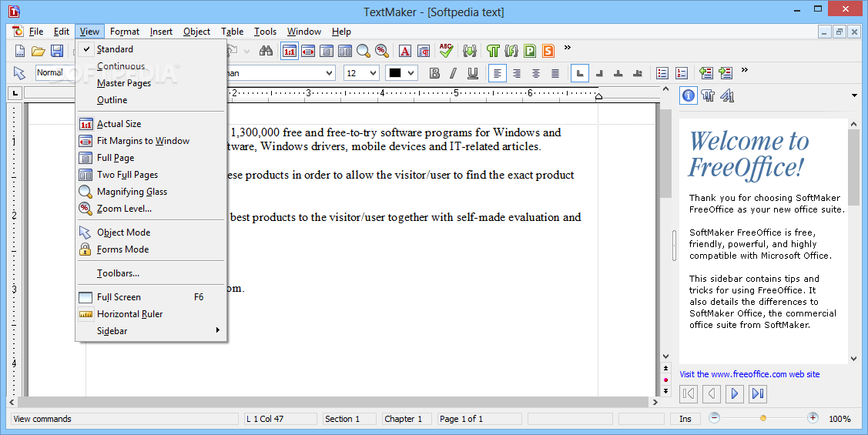This screenshot has height=435, width=868.
Task: Select the magnifying glass toolbar icon
Action: tap(364, 52)
